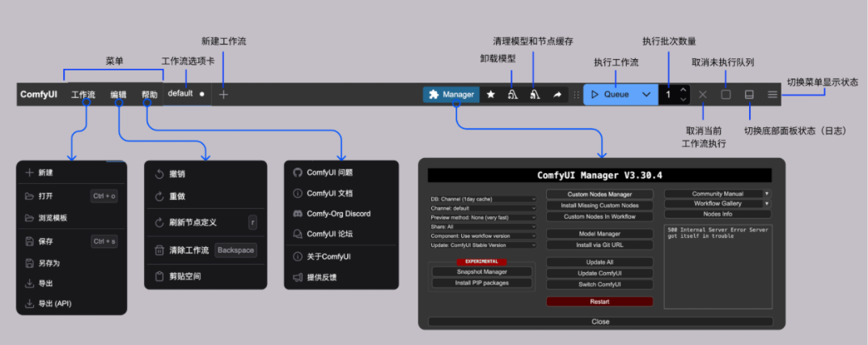Click the trash icon for 清除工作流
The image size is (868, 345).
(x=159, y=250)
